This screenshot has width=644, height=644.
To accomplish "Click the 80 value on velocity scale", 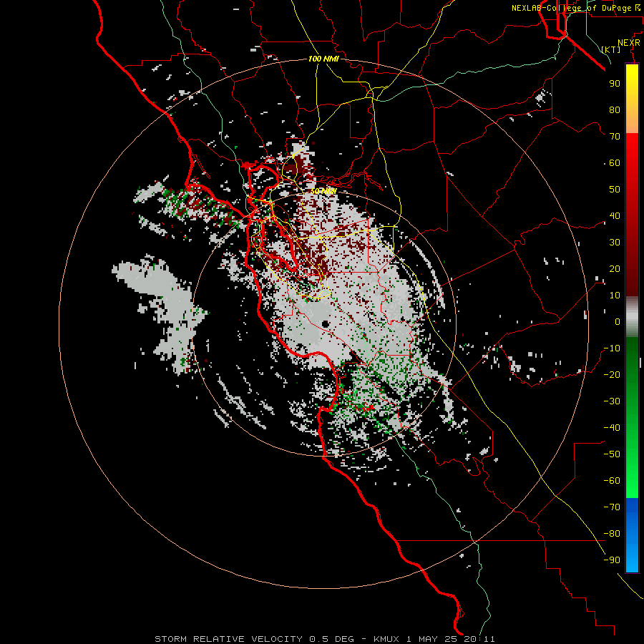I will (x=615, y=110).
